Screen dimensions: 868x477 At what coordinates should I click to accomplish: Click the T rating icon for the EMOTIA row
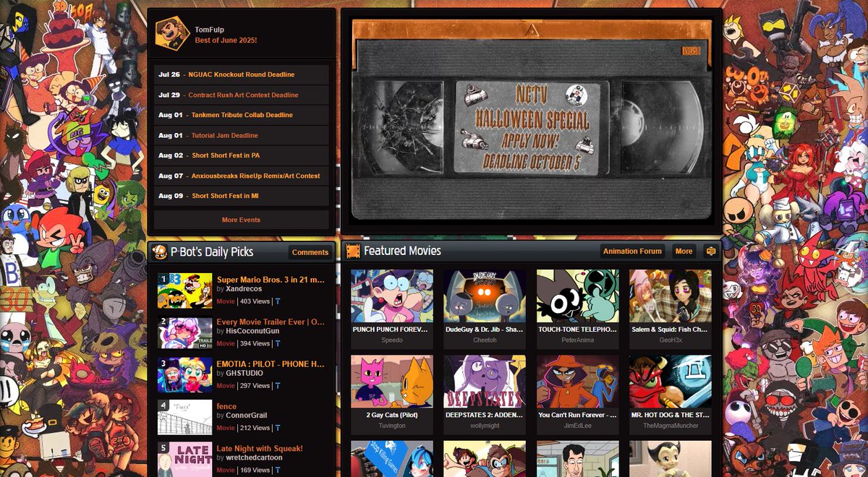[278, 386]
